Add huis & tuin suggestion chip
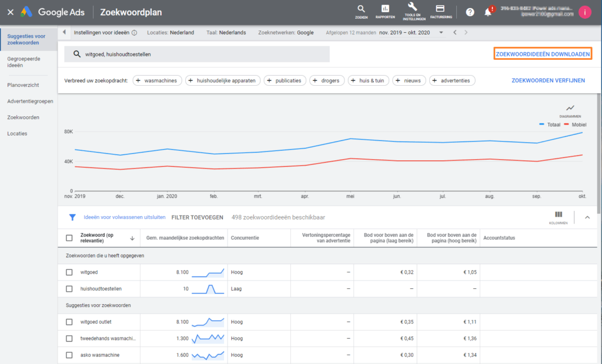Screen dimensions: 602x364 click(x=368, y=80)
